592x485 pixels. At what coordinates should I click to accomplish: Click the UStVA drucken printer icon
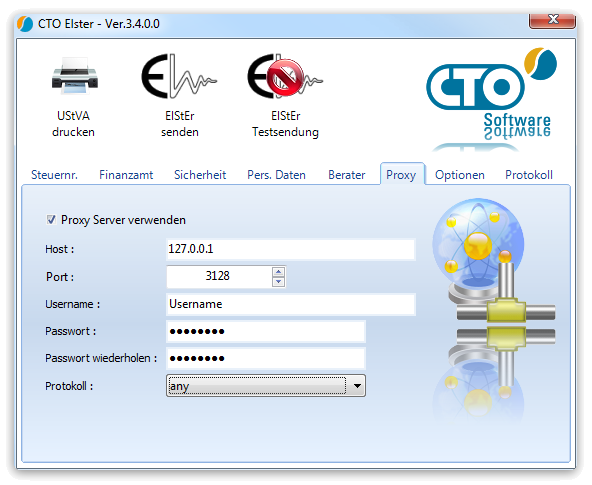tap(75, 75)
